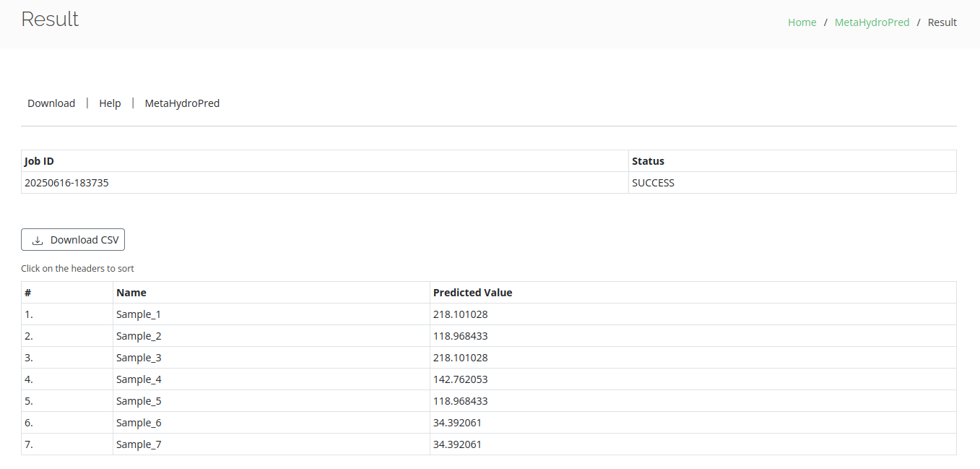Click the download icon in the CSV button
980x469 pixels.
(x=38, y=241)
